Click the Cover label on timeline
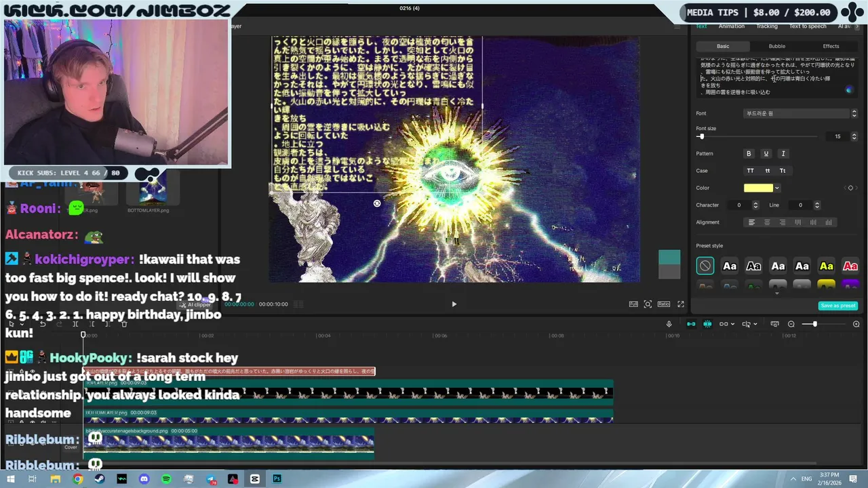The image size is (868, 488). click(x=71, y=447)
